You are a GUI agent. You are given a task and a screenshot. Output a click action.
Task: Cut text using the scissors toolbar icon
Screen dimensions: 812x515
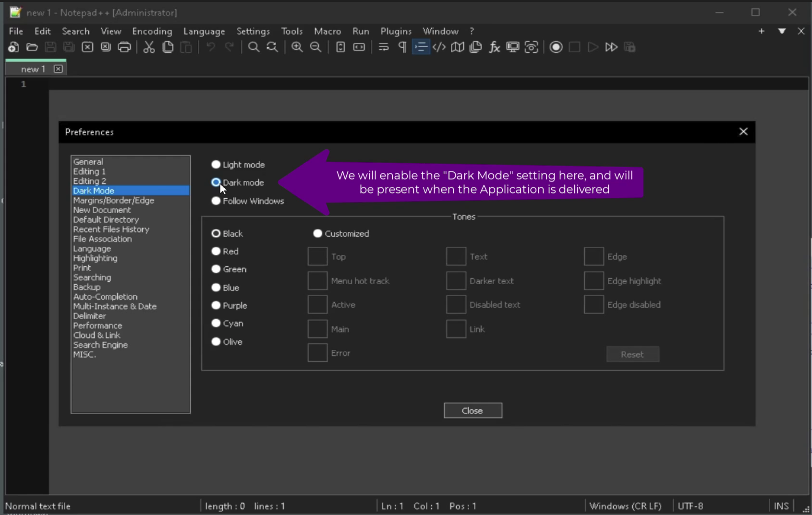pos(149,47)
